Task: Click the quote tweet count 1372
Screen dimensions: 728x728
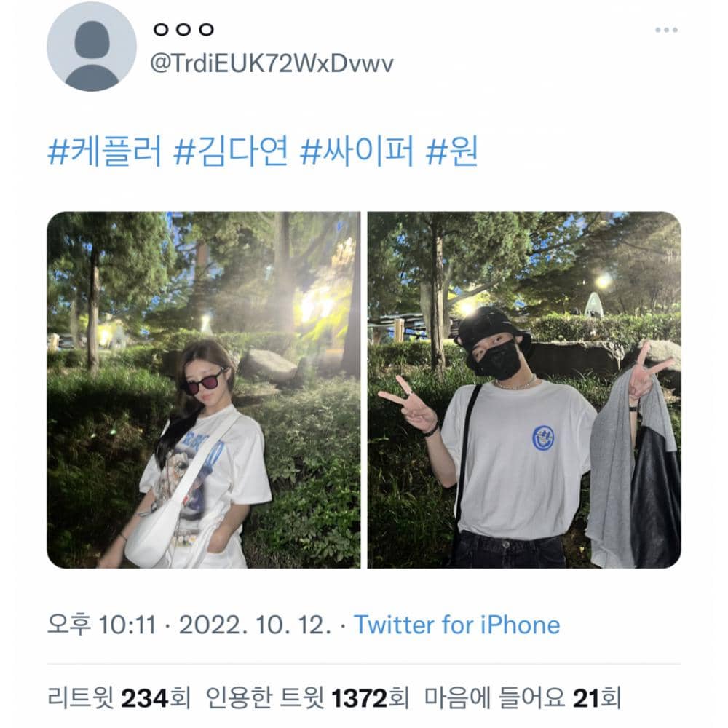Action: [x=360, y=698]
